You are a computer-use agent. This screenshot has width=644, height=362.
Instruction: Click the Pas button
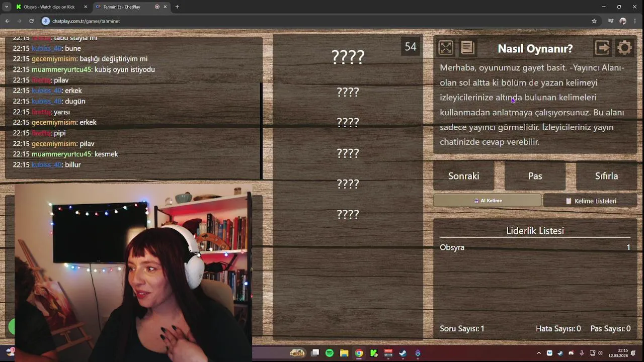535,176
